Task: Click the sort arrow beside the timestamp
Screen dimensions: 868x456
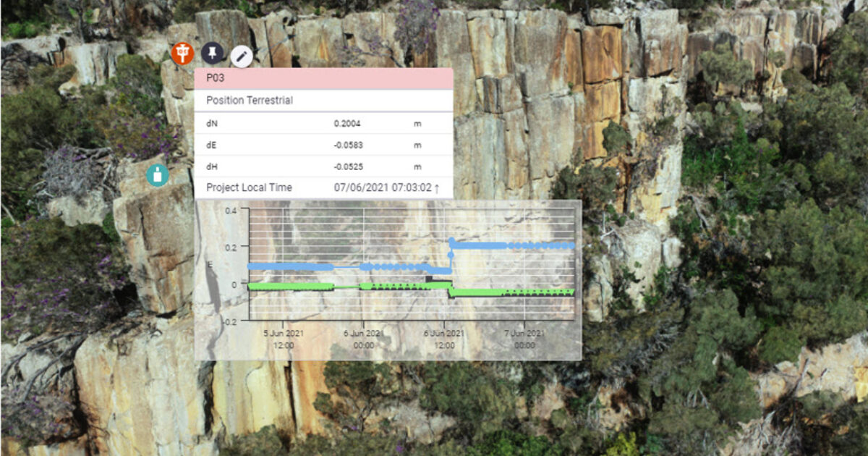Action: [x=437, y=188]
